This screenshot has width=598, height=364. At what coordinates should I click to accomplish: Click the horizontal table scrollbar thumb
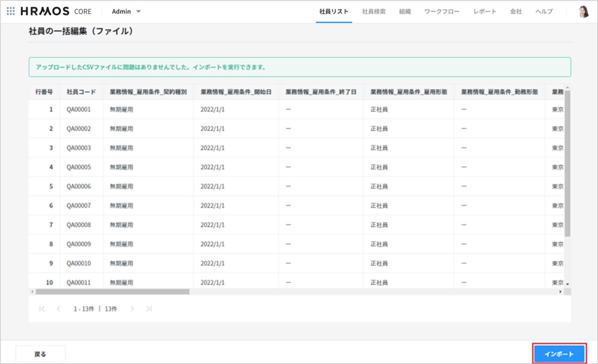[112, 292]
